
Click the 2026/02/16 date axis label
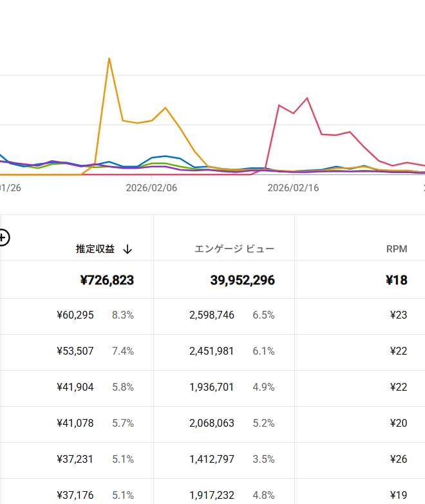(x=293, y=188)
